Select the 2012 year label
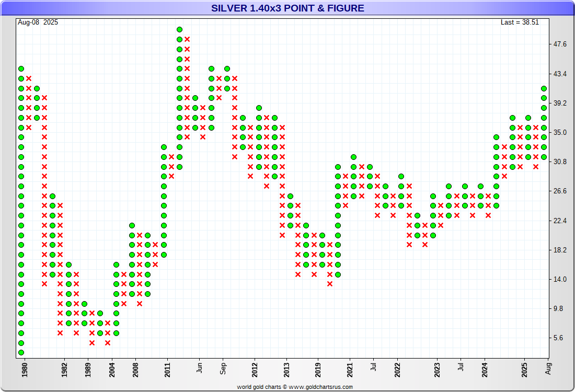 pyautogui.click(x=255, y=370)
